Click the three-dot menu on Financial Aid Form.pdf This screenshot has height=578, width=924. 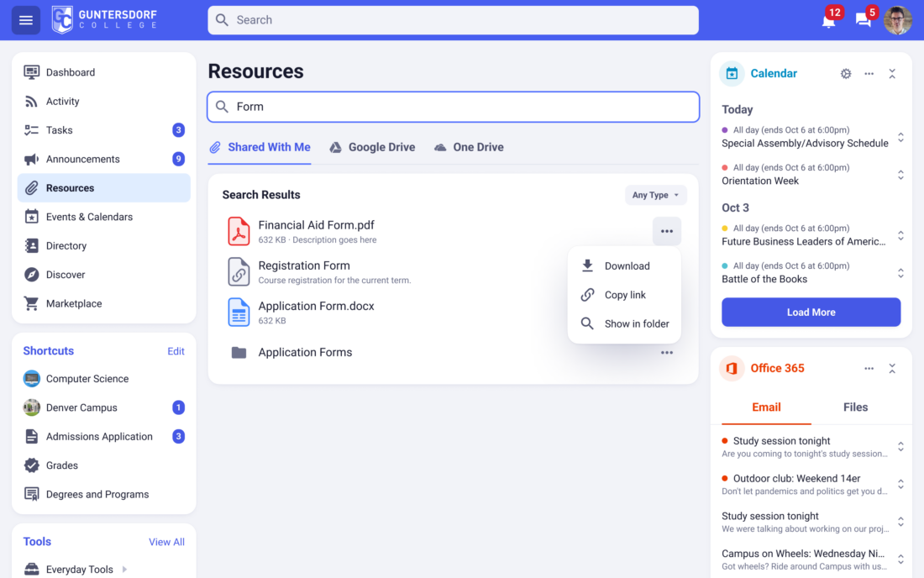[x=666, y=230]
